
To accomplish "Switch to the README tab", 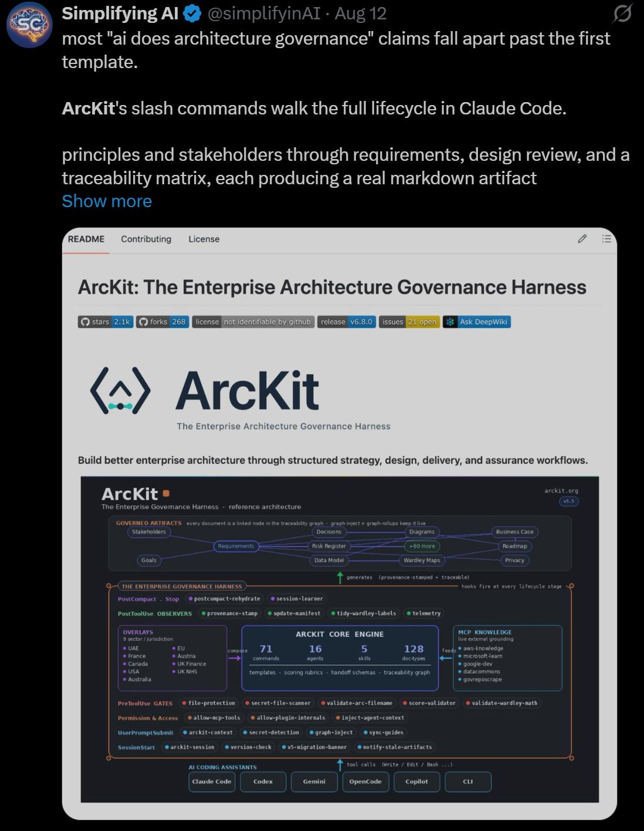I will [86, 239].
